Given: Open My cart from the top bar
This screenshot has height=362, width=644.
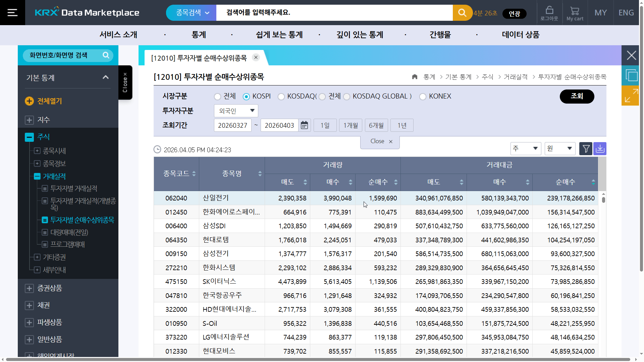Looking at the screenshot, I should click(575, 12).
